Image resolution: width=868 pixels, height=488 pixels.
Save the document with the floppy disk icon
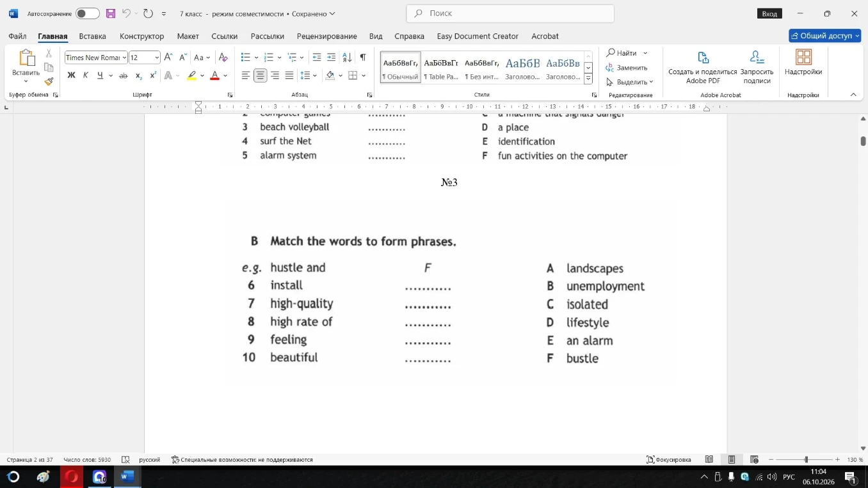[x=111, y=13]
